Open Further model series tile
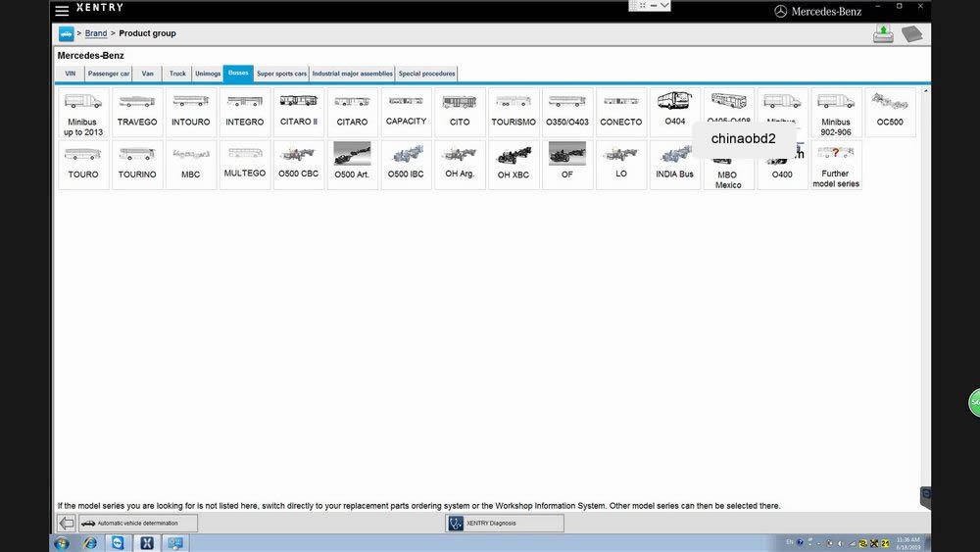Screen dimensions: 980x552 click(836, 164)
